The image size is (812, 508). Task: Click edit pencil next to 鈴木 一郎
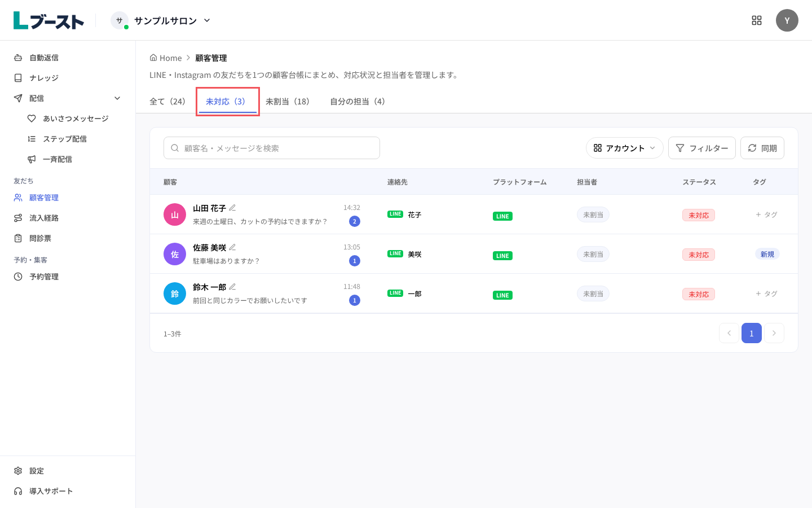[x=232, y=287]
